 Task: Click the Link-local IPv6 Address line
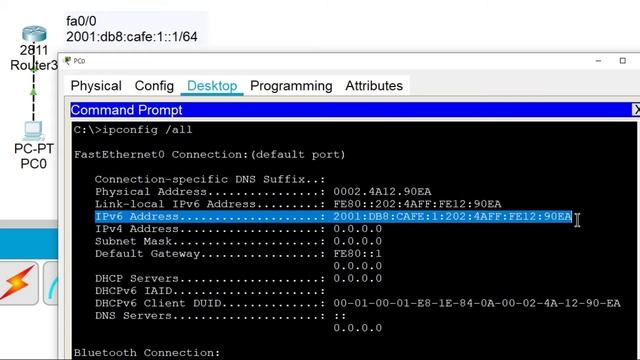coord(298,204)
